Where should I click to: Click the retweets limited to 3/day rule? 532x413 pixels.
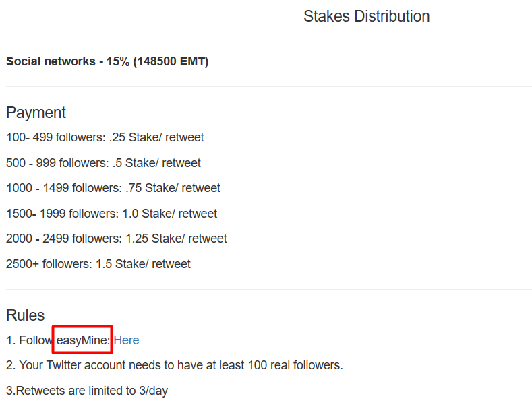tap(87, 391)
